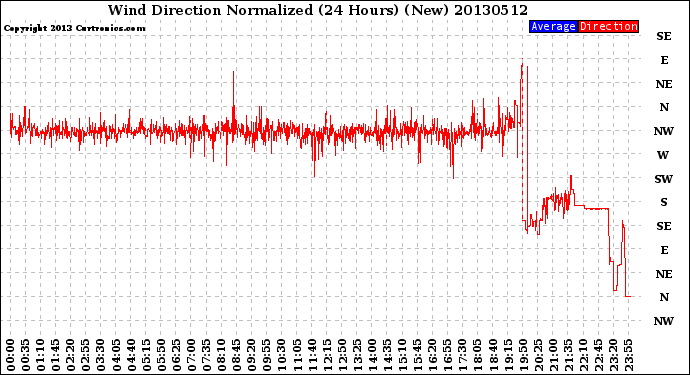Image resolution: width=690 pixels, height=375 pixels.
Task: Click the 00:00 time axis label
Action: [x=11, y=355]
